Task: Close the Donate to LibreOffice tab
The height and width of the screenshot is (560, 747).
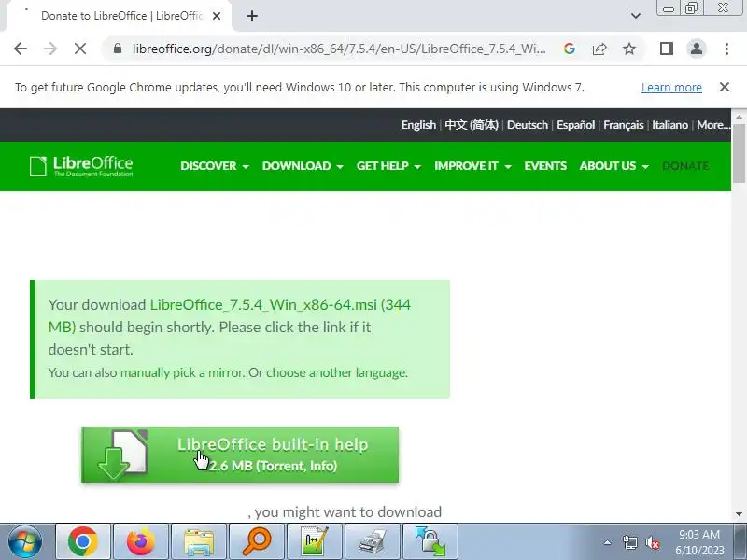Action: [x=217, y=16]
